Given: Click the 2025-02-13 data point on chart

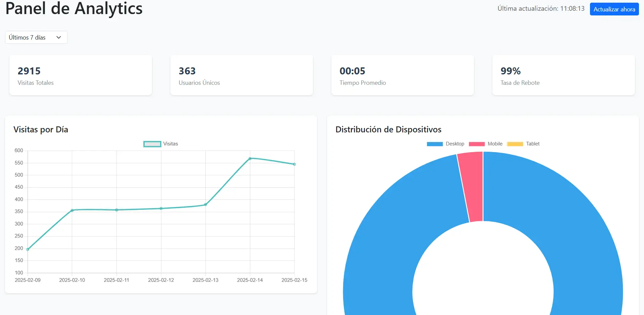Looking at the screenshot, I should tap(206, 204).
